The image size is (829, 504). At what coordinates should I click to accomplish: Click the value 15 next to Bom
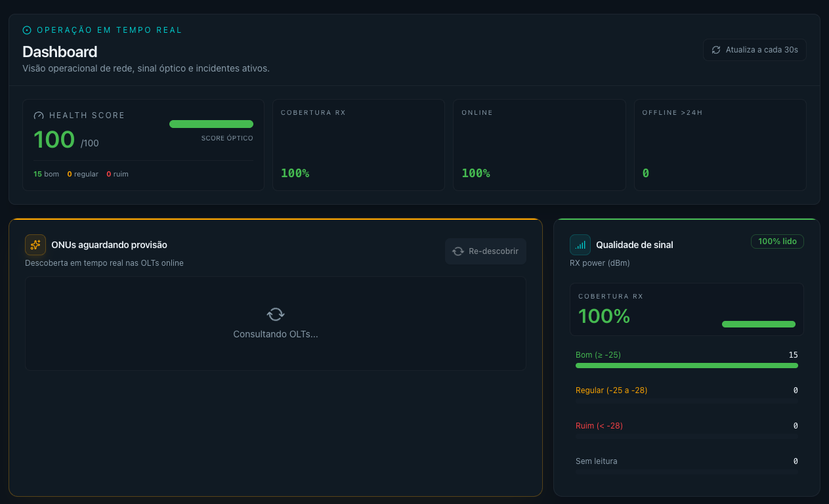[x=793, y=355]
